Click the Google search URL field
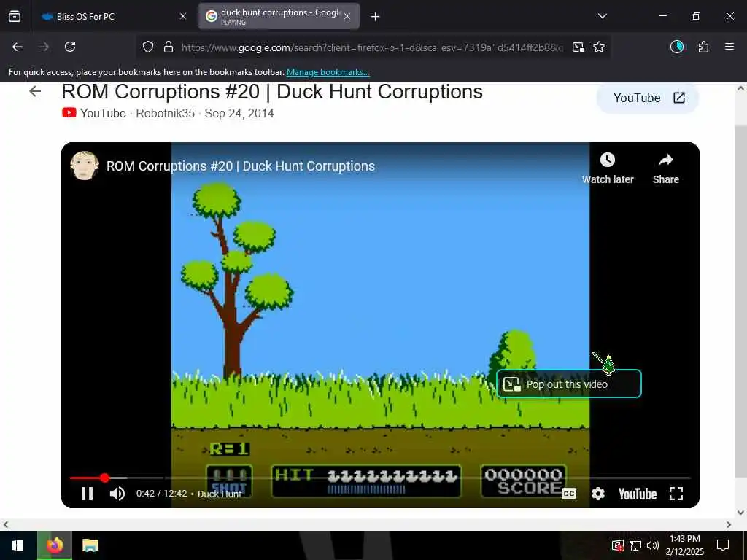Viewport: 747px width, 560px height. point(372,47)
